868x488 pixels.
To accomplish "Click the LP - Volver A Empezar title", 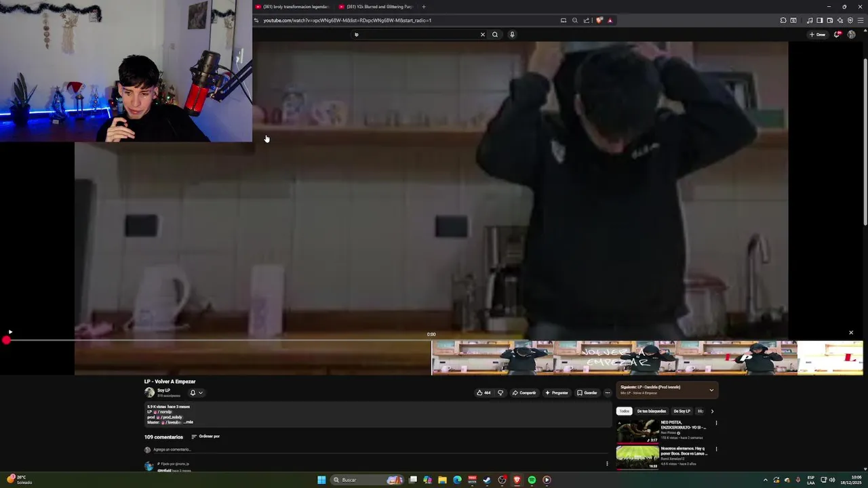I will click(170, 382).
